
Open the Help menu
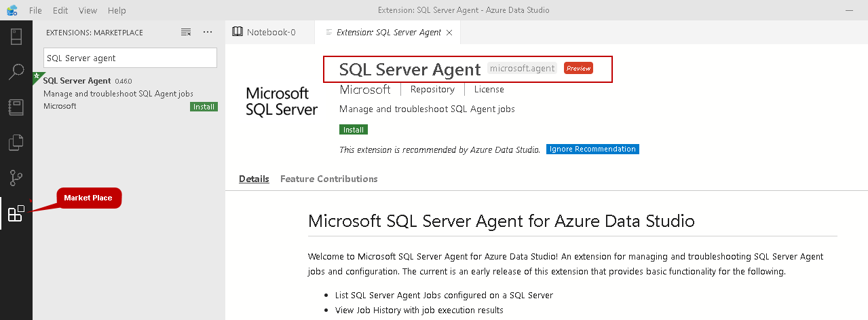point(117,11)
